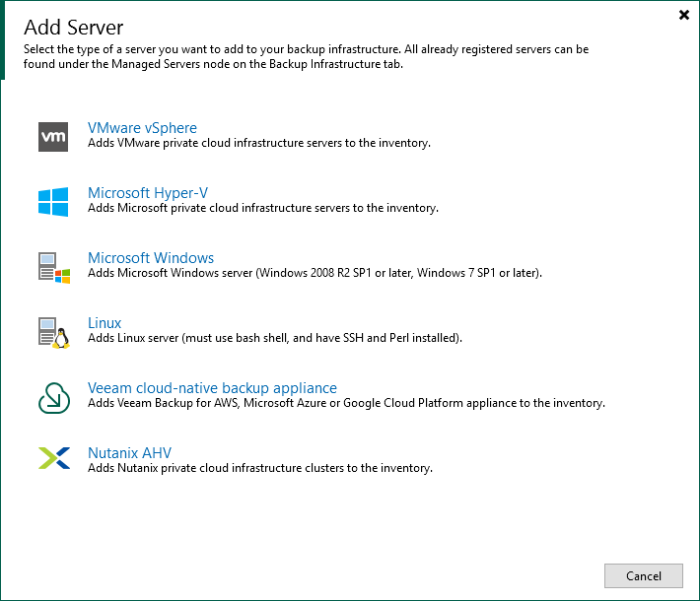Click the Microsoft Windows server icon
The height and width of the screenshot is (601, 700).
click(x=54, y=267)
